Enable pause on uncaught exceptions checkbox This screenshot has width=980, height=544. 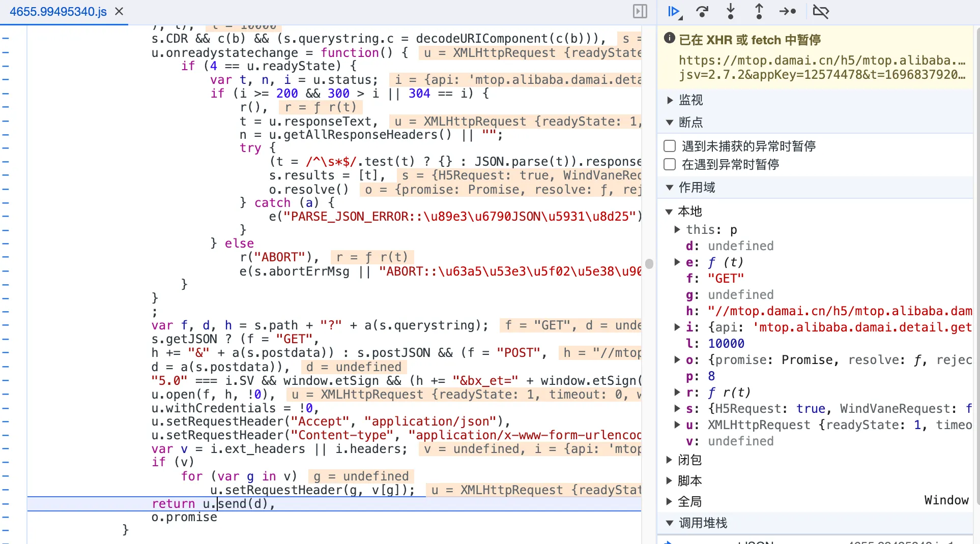[670, 146]
